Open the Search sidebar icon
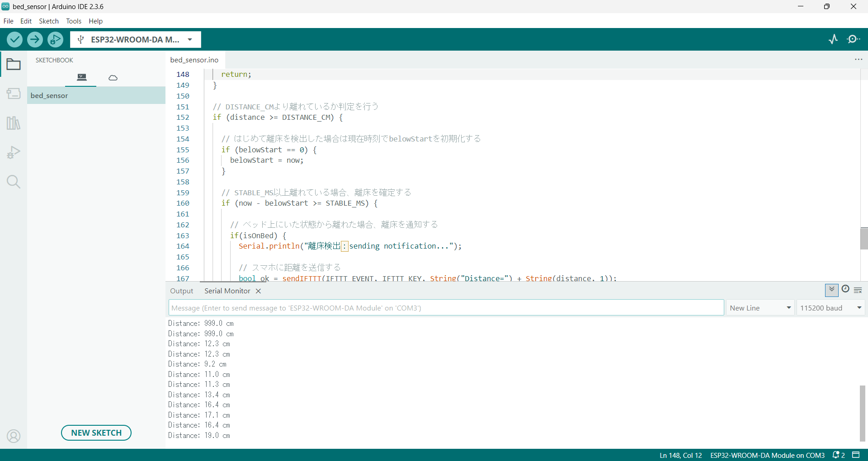The image size is (868, 461). (x=14, y=182)
